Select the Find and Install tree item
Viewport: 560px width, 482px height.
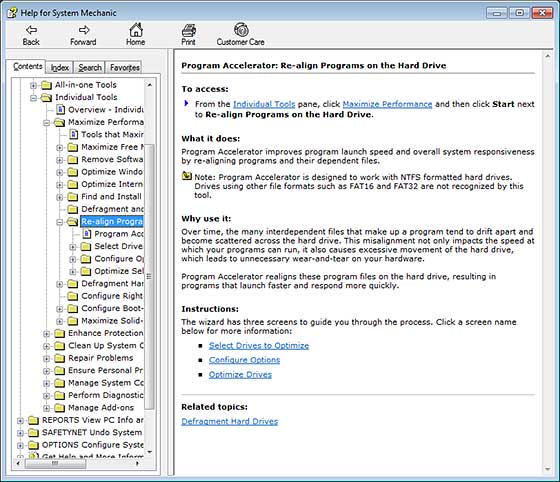[x=111, y=197]
